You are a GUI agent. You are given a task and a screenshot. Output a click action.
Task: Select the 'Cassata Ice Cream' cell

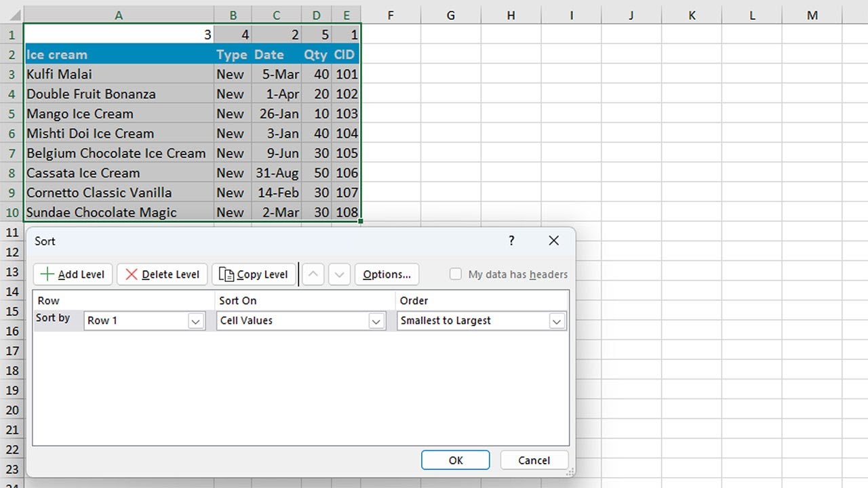tap(119, 172)
